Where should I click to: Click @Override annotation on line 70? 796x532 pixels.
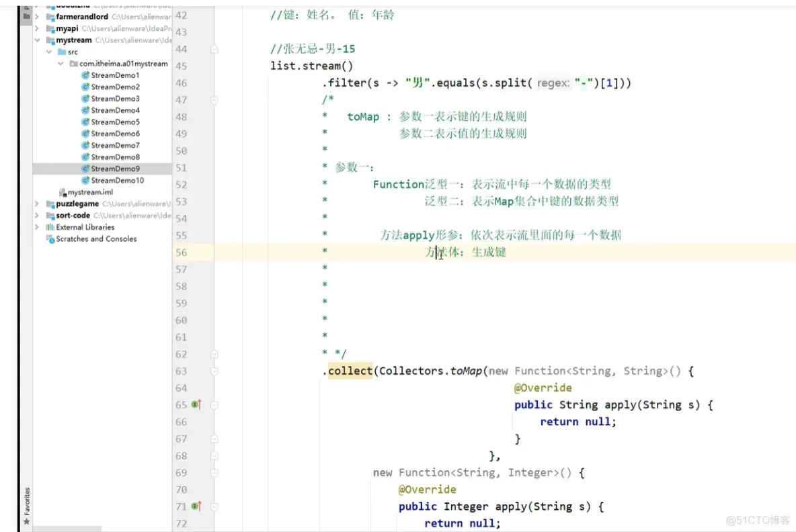(427, 490)
